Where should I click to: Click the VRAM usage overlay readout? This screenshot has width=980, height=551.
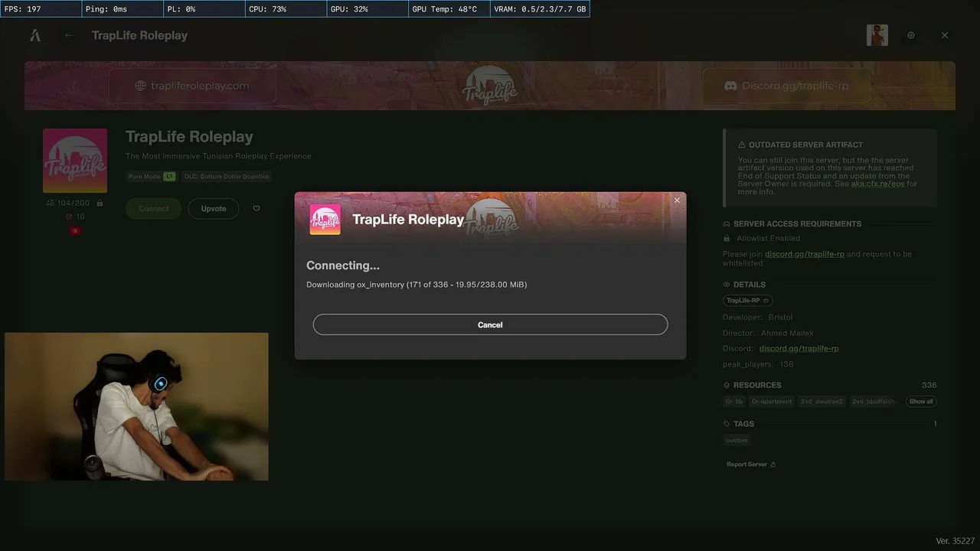pyautogui.click(x=540, y=9)
